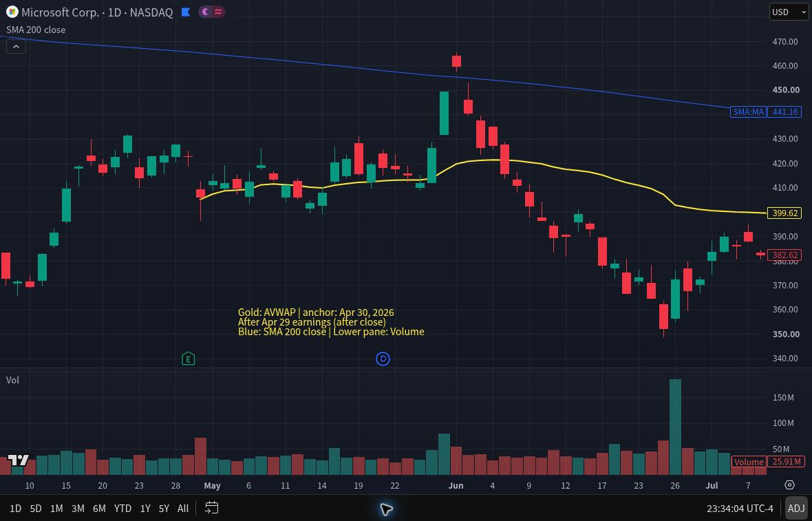
Task: Click the yellow 399.62 AVWAP price tag
Action: click(784, 213)
